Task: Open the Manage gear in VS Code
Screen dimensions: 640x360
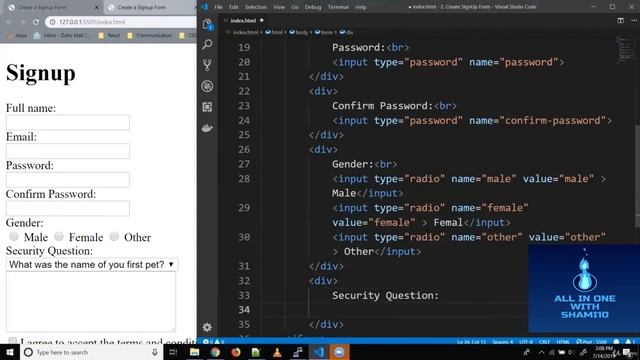Action: (207, 327)
